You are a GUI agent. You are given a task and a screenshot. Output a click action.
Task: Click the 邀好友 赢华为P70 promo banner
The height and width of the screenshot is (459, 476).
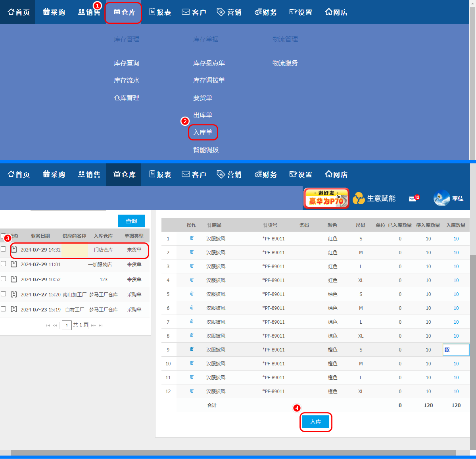(326, 198)
